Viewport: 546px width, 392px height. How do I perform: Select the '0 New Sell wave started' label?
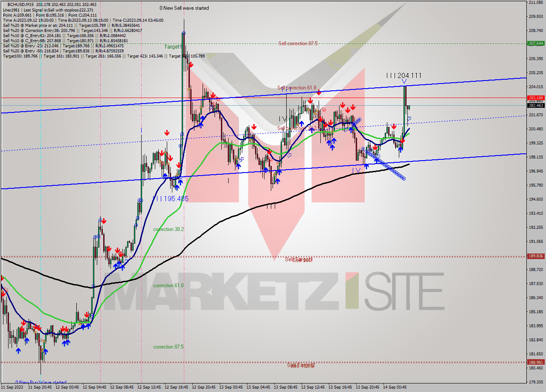tap(184, 8)
